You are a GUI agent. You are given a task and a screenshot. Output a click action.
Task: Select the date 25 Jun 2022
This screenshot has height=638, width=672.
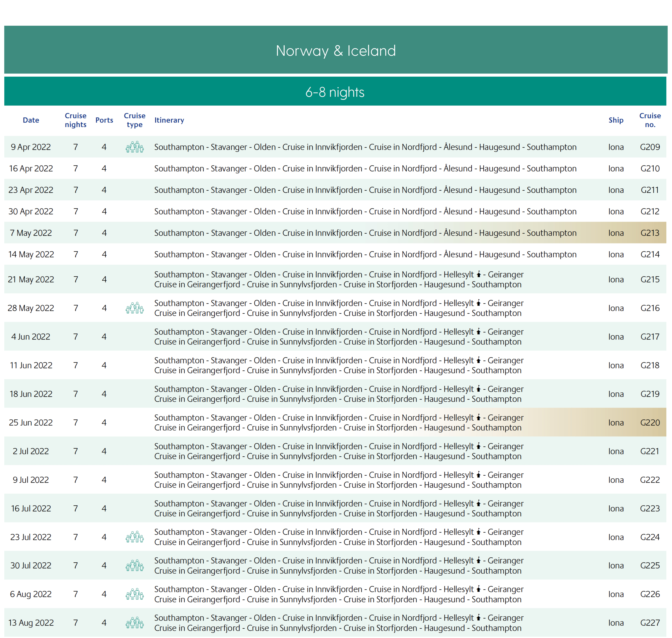click(x=31, y=422)
